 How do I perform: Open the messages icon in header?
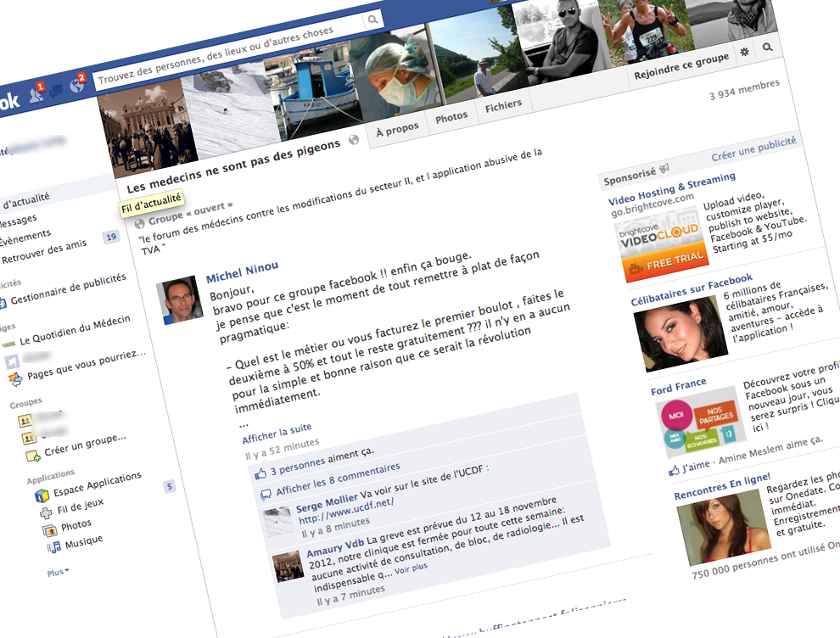57,90
